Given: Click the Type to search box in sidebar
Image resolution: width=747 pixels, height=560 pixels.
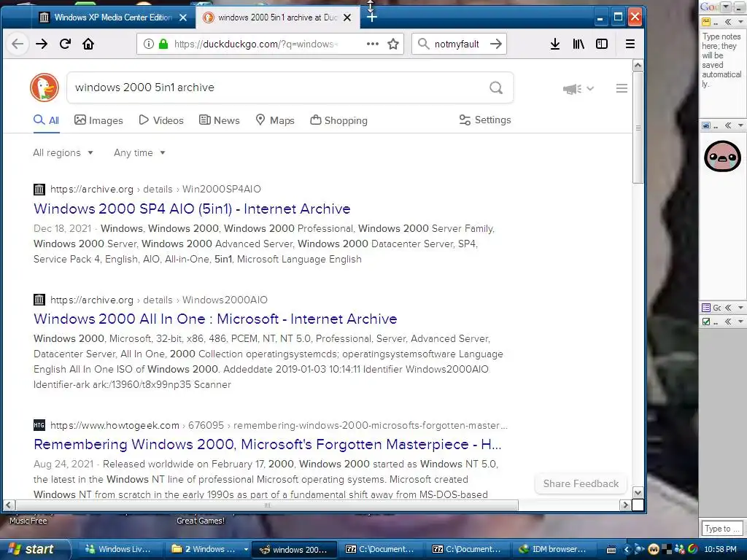Looking at the screenshot, I should pos(721,529).
